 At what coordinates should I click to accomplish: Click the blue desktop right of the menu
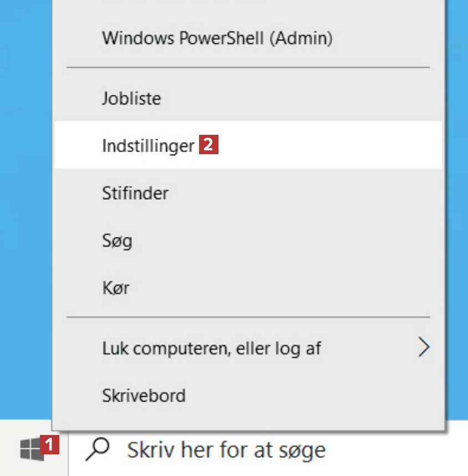(457, 222)
